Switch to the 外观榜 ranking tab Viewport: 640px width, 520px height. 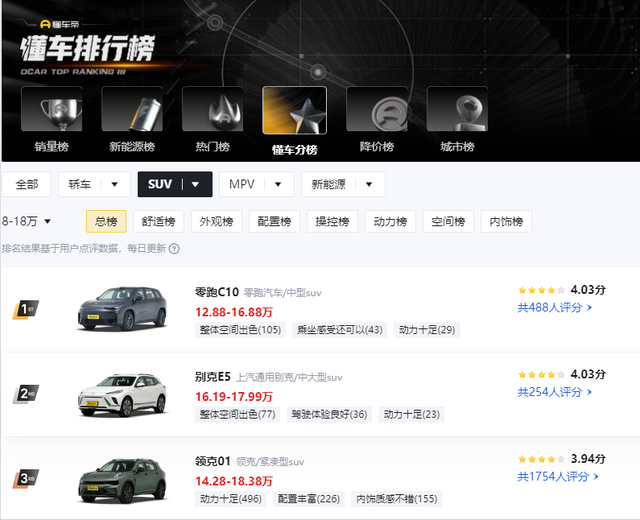(x=216, y=221)
